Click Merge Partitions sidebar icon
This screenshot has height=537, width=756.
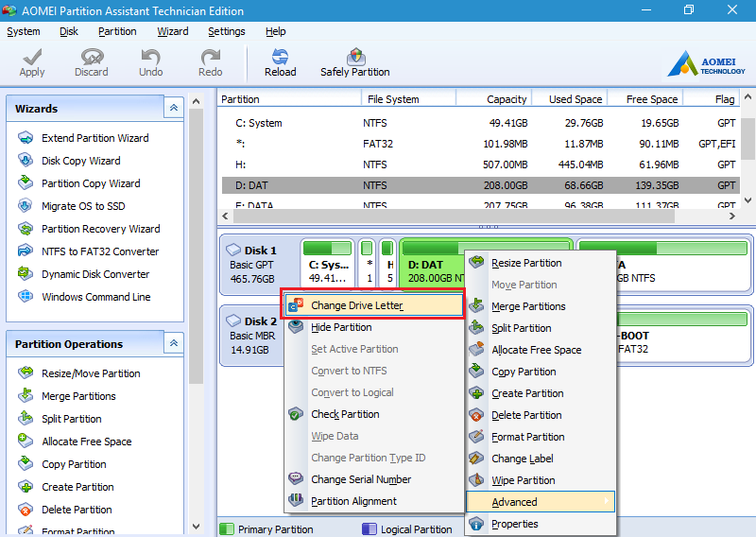[26, 396]
